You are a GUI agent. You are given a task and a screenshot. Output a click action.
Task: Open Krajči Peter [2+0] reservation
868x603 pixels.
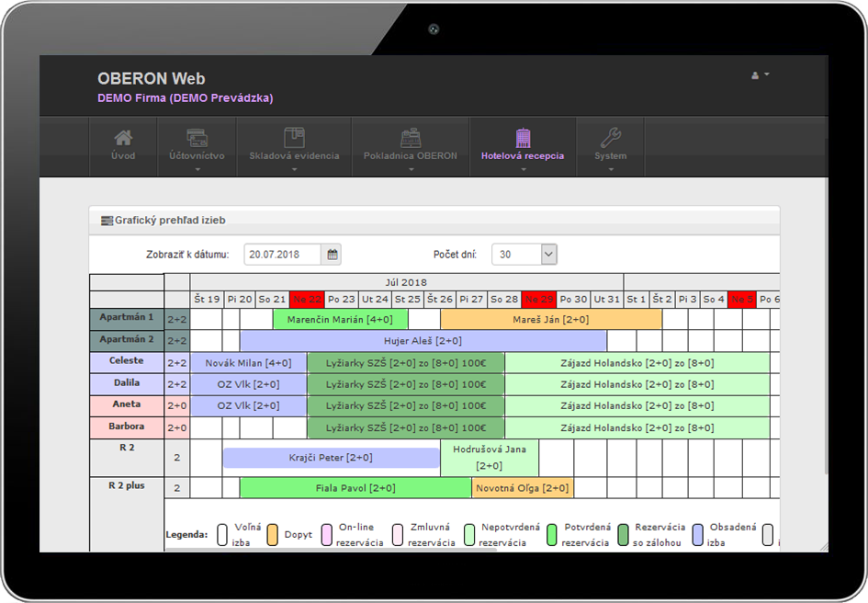[x=331, y=458]
